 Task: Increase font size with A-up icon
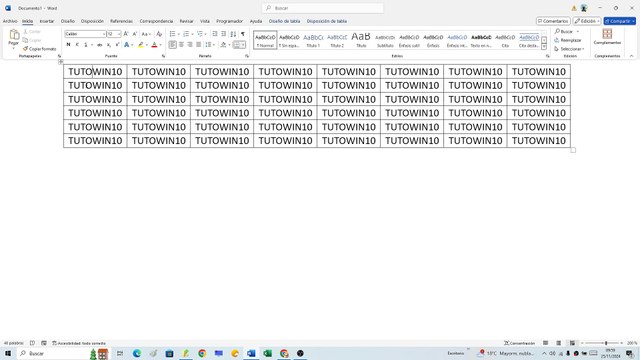click(126, 34)
